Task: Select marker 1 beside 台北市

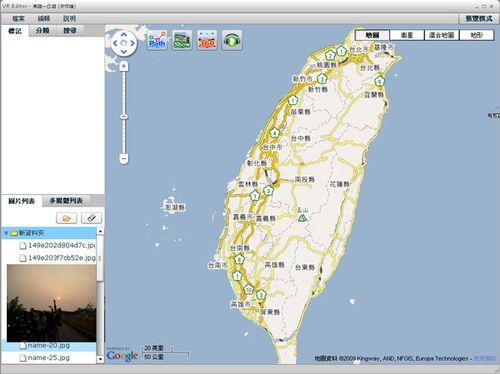Action: [x=341, y=51]
